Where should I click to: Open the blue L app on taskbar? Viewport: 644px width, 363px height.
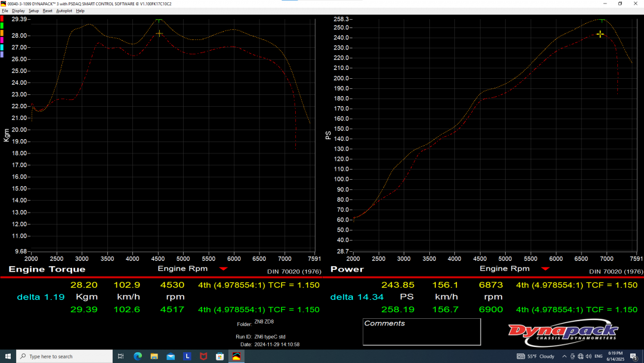coord(187,356)
